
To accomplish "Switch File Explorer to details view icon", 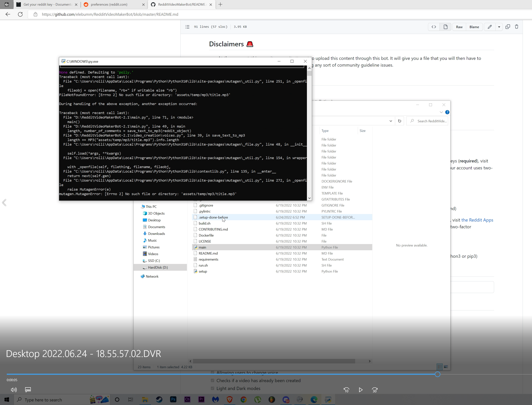I will (439, 367).
